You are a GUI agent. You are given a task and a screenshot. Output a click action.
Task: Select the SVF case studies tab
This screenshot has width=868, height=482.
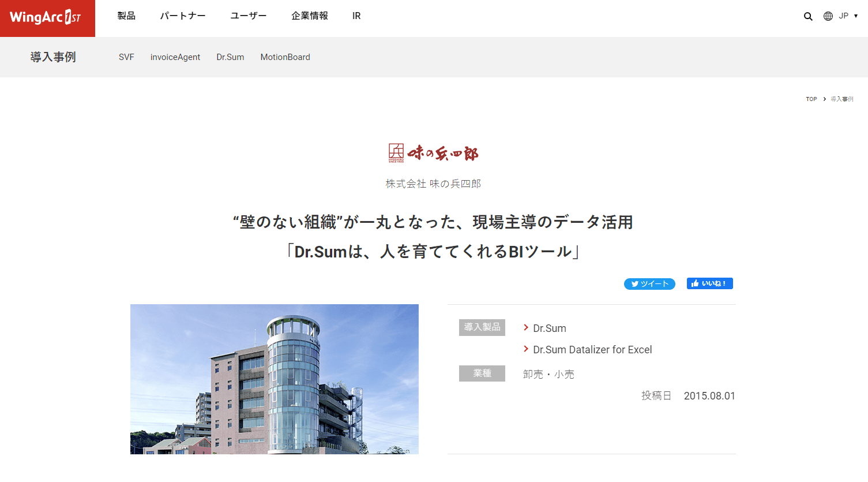coord(126,57)
